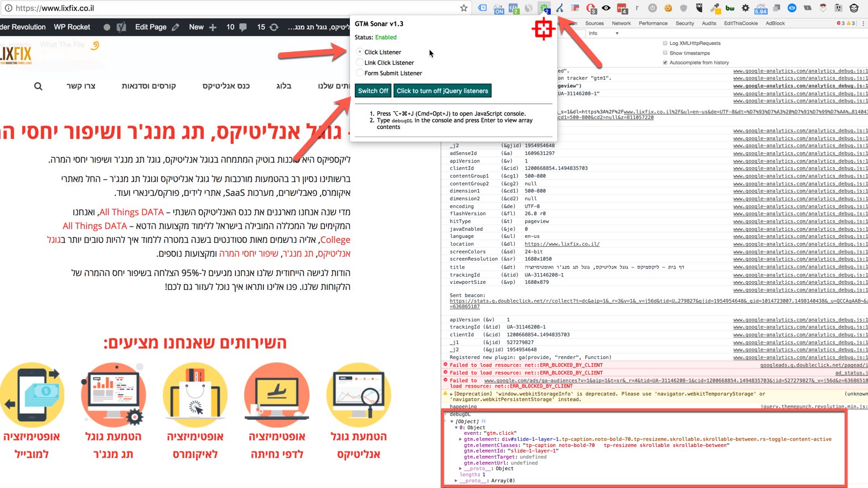Click the Tag Manager implementation service icon

(113, 394)
